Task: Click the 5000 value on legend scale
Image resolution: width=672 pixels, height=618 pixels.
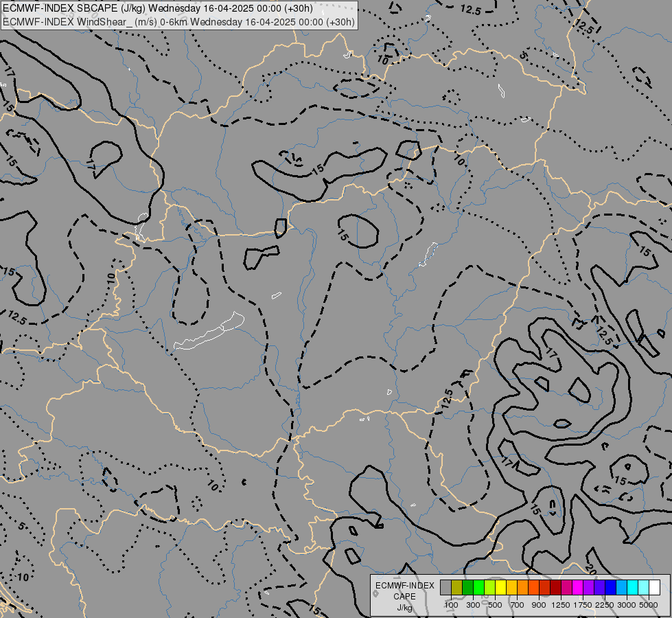Action: coord(649,605)
